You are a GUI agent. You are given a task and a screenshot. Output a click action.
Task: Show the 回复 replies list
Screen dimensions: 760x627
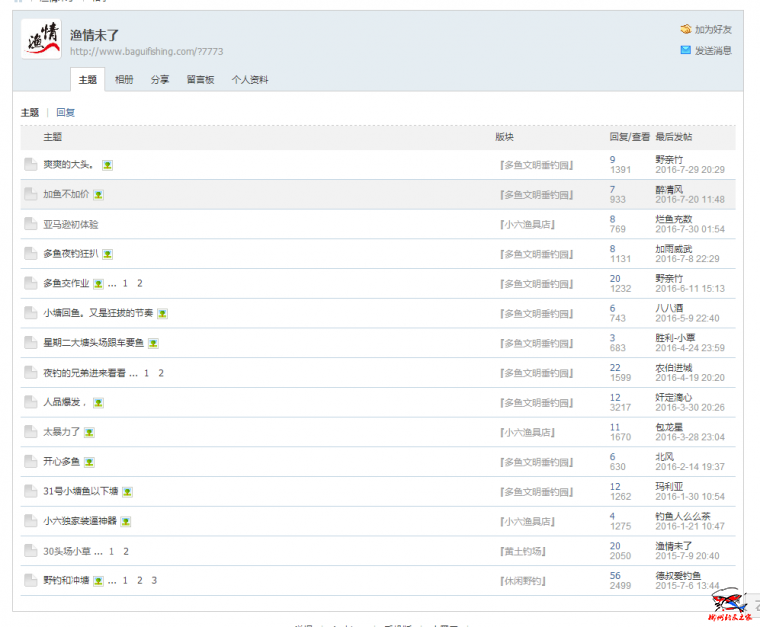pyautogui.click(x=65, y=113)
